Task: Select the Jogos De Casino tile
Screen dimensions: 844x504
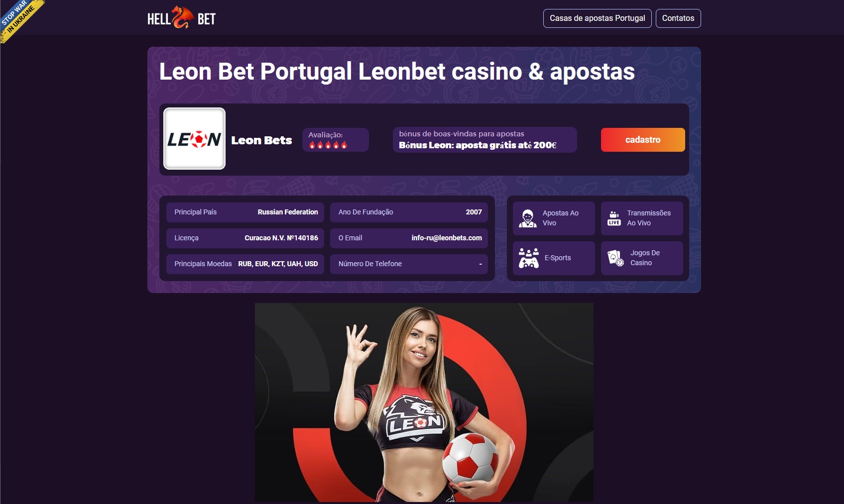Action: (642, 258)
